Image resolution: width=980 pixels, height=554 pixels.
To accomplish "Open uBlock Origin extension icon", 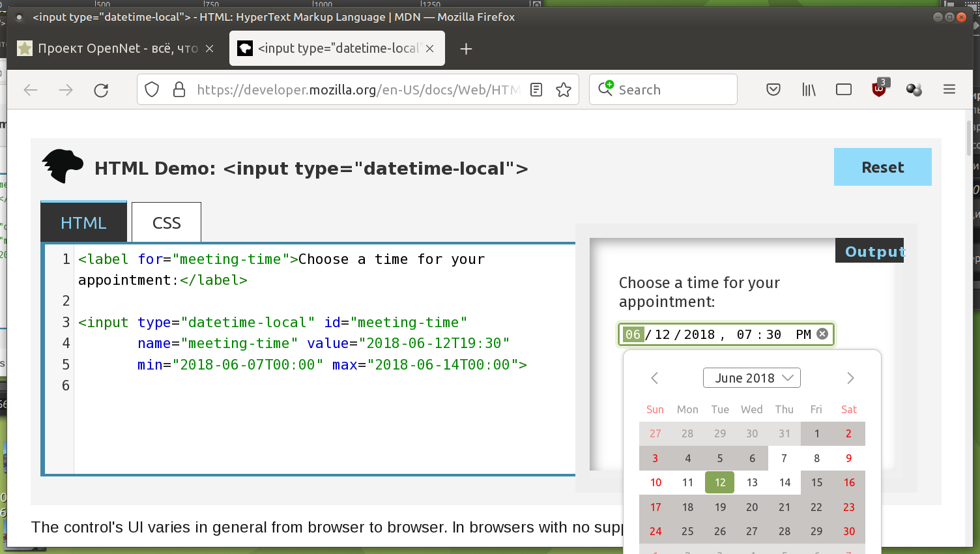I will 879,89.
